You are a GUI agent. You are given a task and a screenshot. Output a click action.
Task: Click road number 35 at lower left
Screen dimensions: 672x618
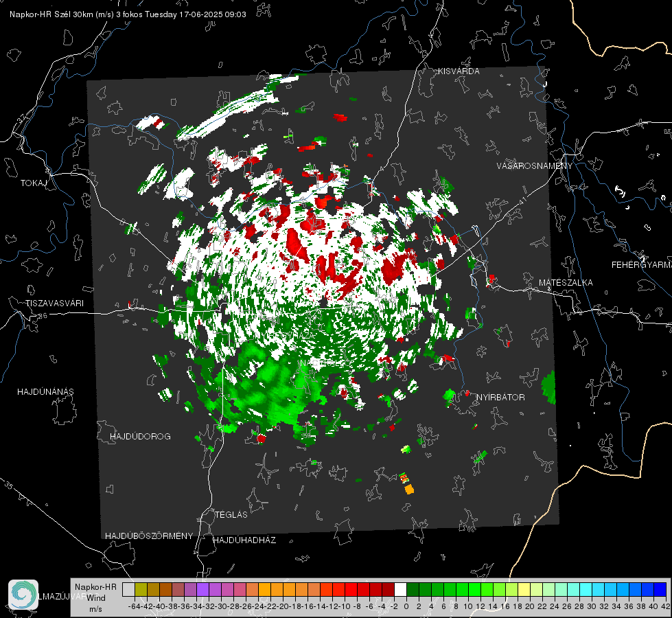click(x=9, y=485)
